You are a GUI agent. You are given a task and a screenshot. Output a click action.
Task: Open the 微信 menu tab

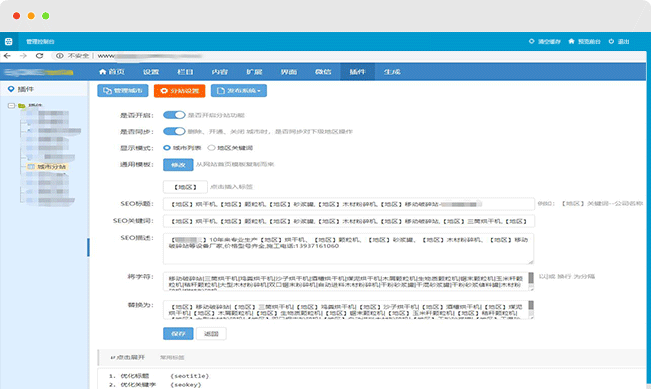pos(323,72)
